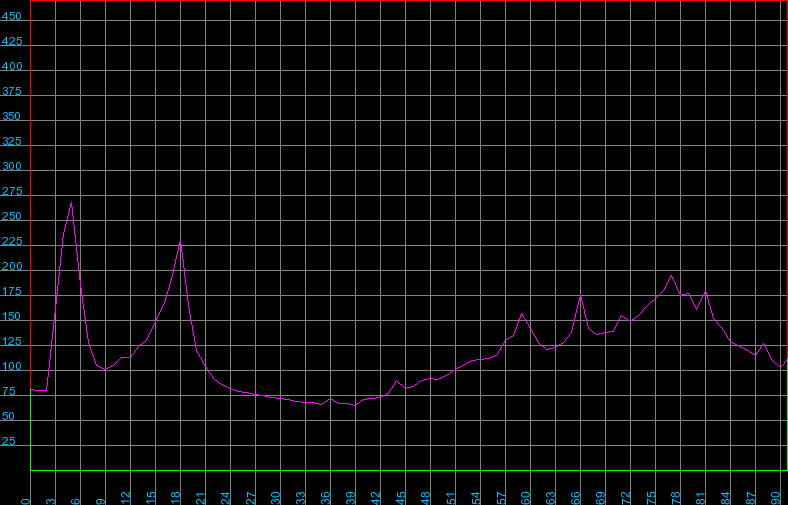Click the y-axis label 450
Image resolution: width=788 pixels, height=505 pixels.
12,17
